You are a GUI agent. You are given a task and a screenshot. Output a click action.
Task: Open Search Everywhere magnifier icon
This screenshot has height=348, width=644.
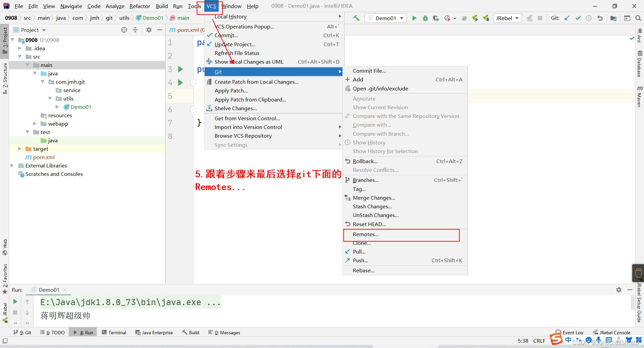(x=638, y=18)
